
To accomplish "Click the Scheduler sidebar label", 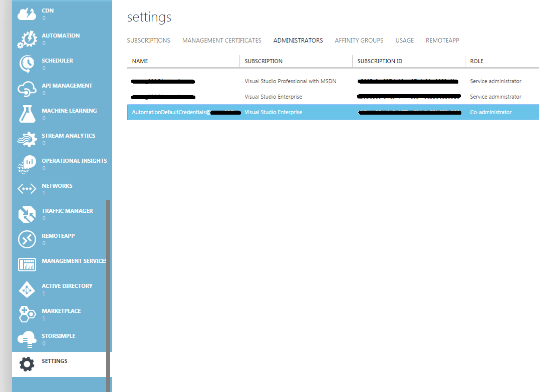I will (x=58, y=61).
